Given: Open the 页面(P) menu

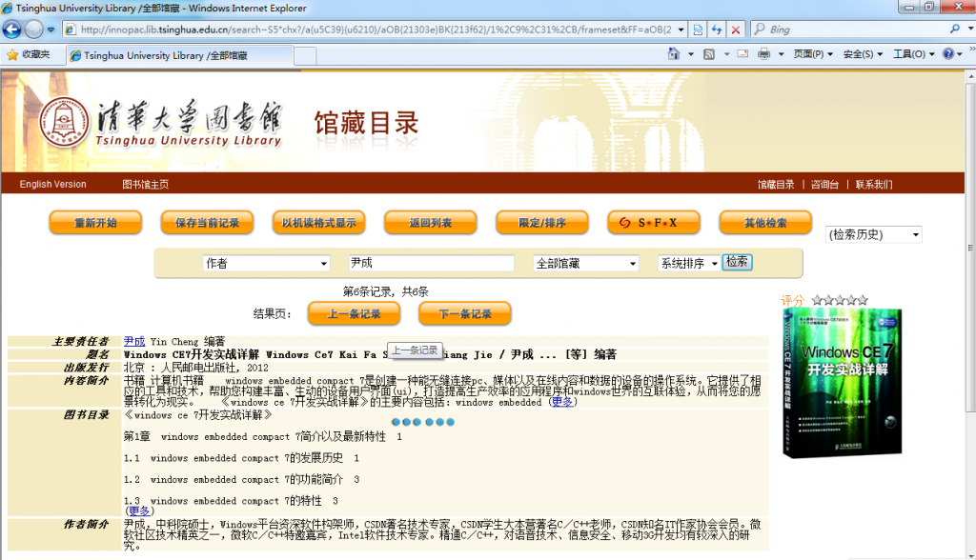Looking at the screenshot, I should point(813,54).
